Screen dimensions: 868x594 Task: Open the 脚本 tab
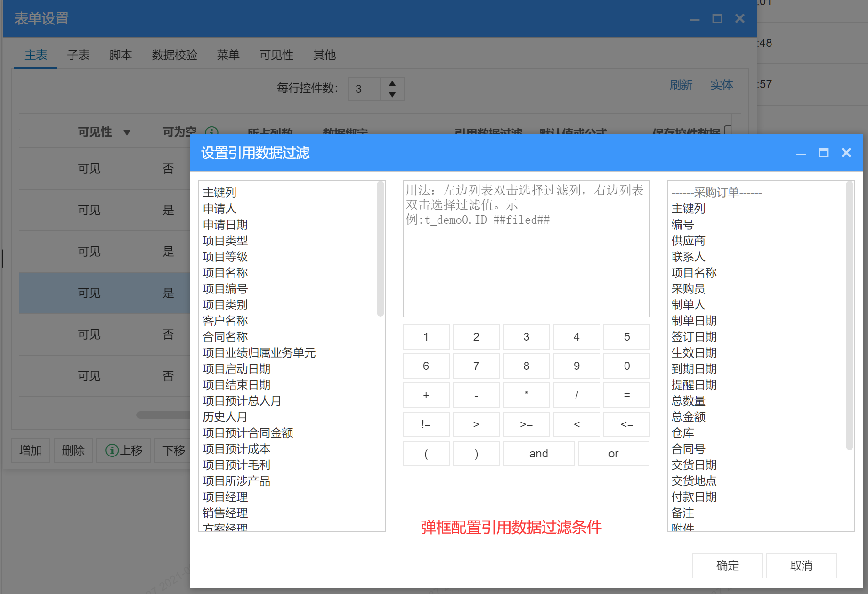[121, 55]
